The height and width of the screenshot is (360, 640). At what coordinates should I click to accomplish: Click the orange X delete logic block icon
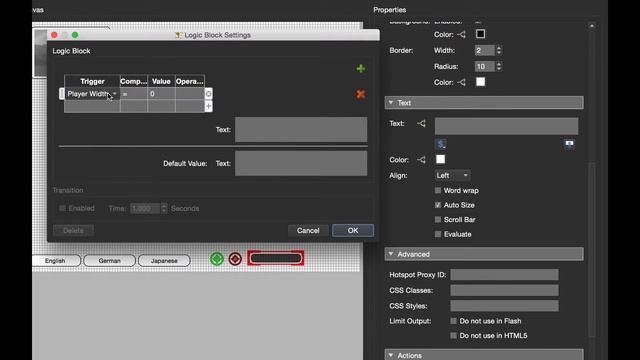pos(360,94)
